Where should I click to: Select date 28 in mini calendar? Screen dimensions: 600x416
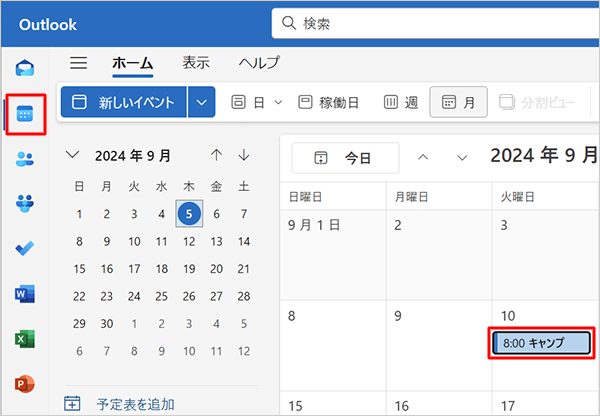[x=244, y=296]
